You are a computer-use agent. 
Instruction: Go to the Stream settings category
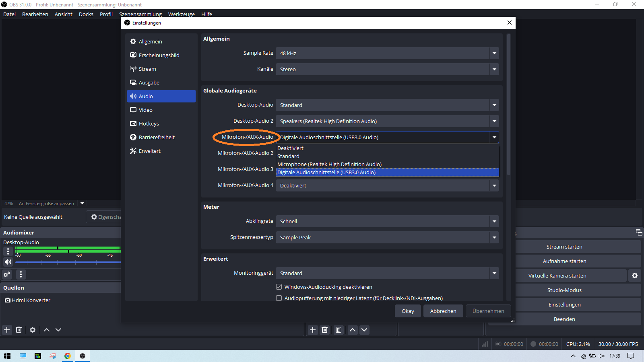pos(161,69)
